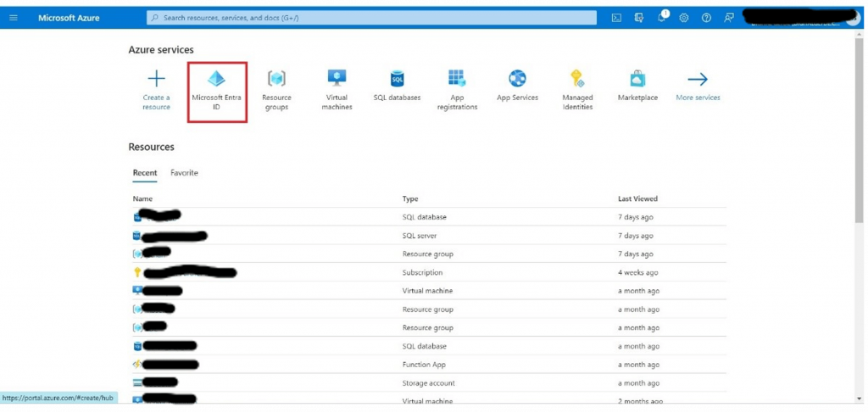Open the Resource groups service icon
This screenshot has height=413, width=868.
[276, 79]
